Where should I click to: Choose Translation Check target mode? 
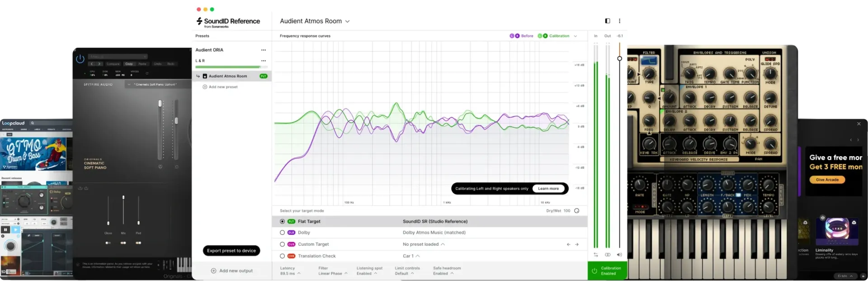pos(282,256)
